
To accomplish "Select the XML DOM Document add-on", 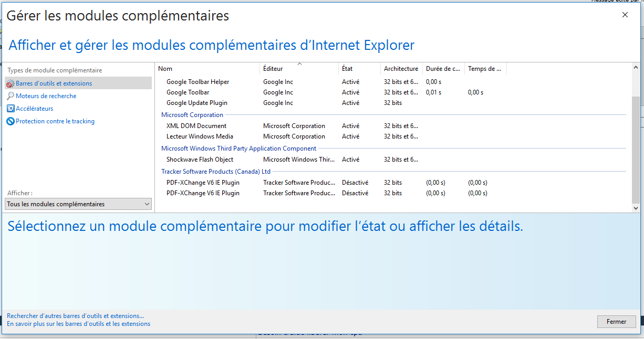I will tap(393, 126).
